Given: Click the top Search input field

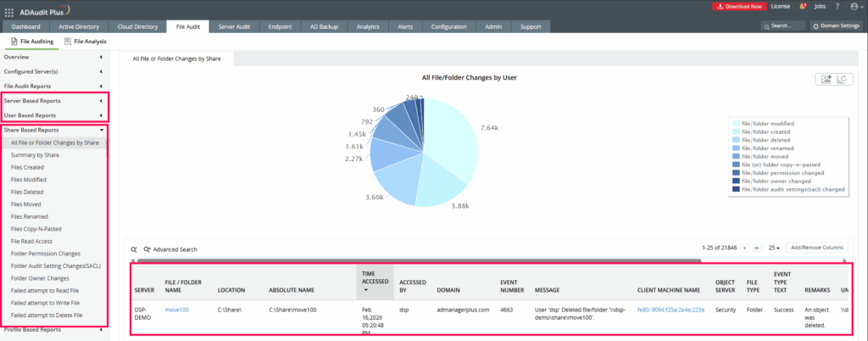Looking at the screenshot, I should (x=783, y=26).
